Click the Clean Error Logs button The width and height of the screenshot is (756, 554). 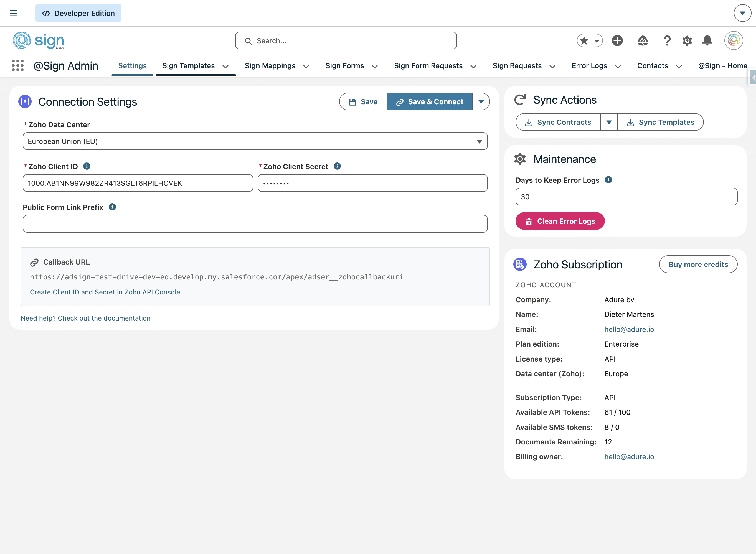(x=559, y=221)
